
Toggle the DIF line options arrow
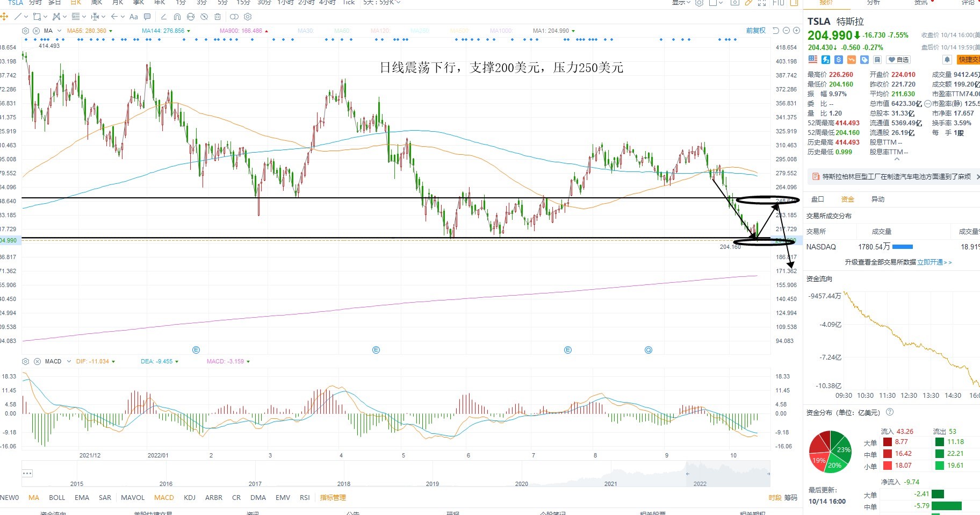[113, 362]
